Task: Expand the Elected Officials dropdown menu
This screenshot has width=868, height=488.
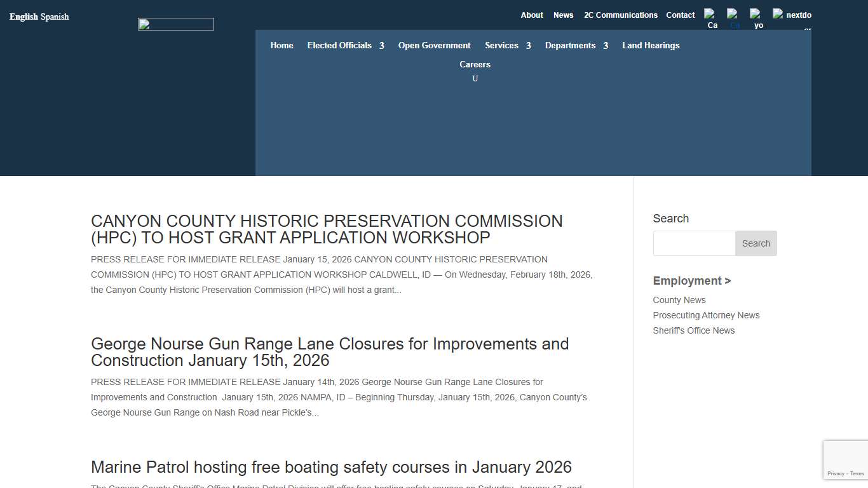Action: [x=345, y=46]
